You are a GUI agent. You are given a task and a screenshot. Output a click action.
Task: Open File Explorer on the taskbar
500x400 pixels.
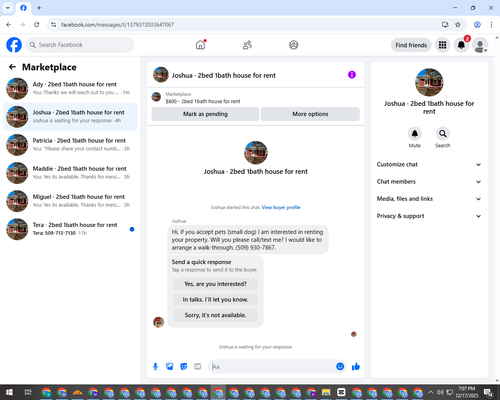326,392
